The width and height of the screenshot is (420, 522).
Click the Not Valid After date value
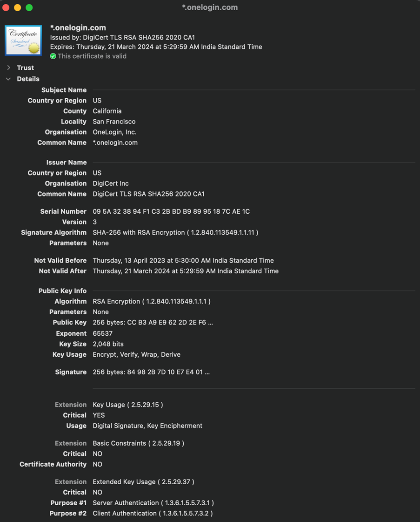click(x=186, y=271)
